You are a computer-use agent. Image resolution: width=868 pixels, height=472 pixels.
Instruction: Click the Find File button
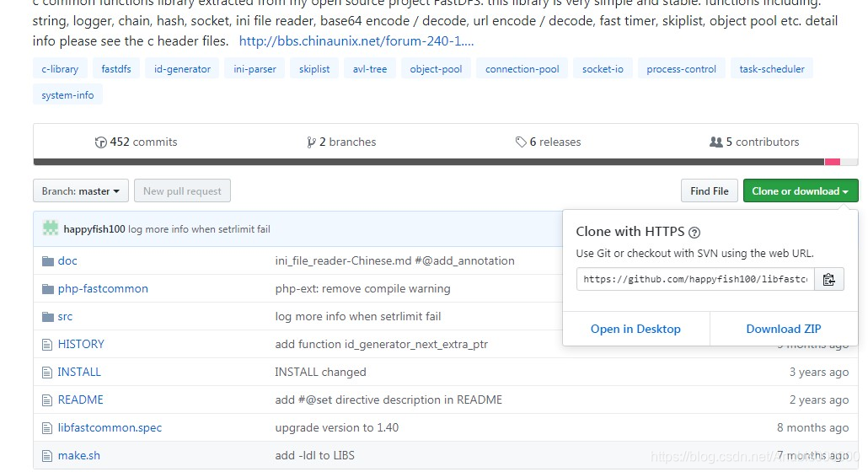[709, 190]
